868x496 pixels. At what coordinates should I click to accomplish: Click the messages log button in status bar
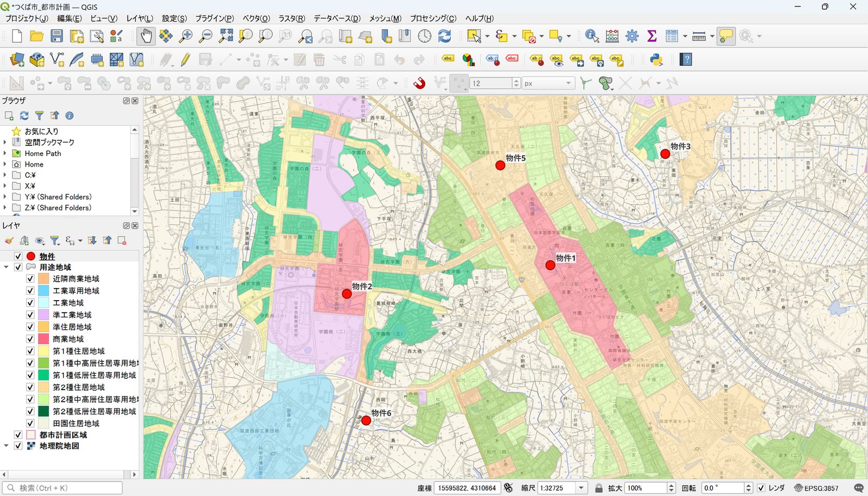[859, 488]
